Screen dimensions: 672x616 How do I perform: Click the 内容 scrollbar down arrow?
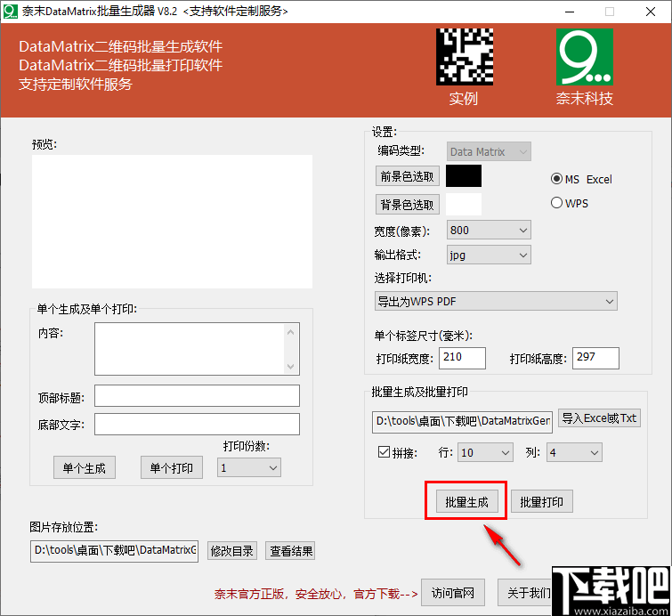tap(290, 367)
